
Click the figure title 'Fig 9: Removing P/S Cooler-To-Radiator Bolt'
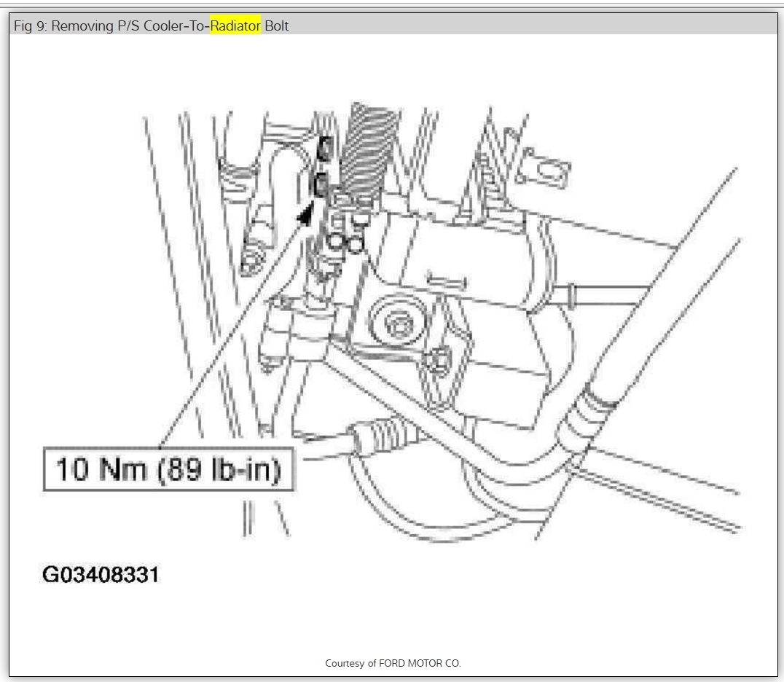pyautogui.click(x=151, y=26)
